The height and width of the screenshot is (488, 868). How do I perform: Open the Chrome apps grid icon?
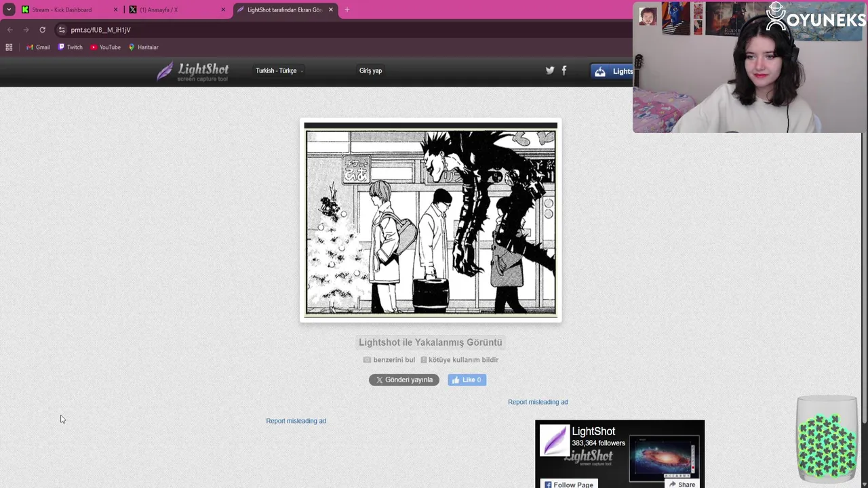9,47
